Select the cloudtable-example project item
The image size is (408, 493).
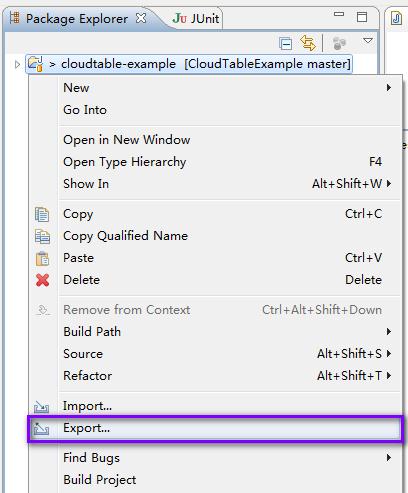(189, 64)
